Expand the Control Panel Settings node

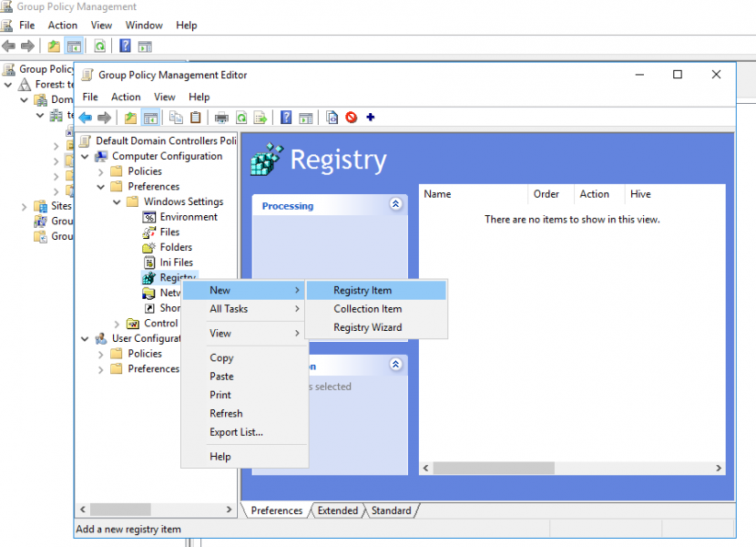(116, 323)
